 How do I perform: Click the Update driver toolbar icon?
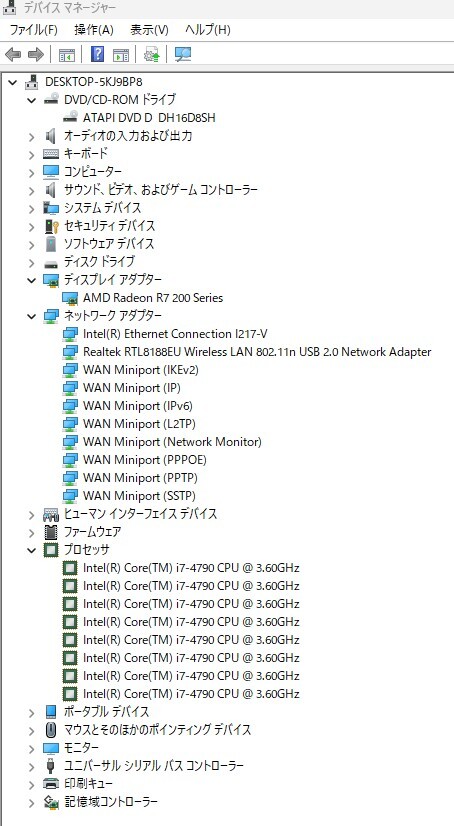[x=151, y=54]
